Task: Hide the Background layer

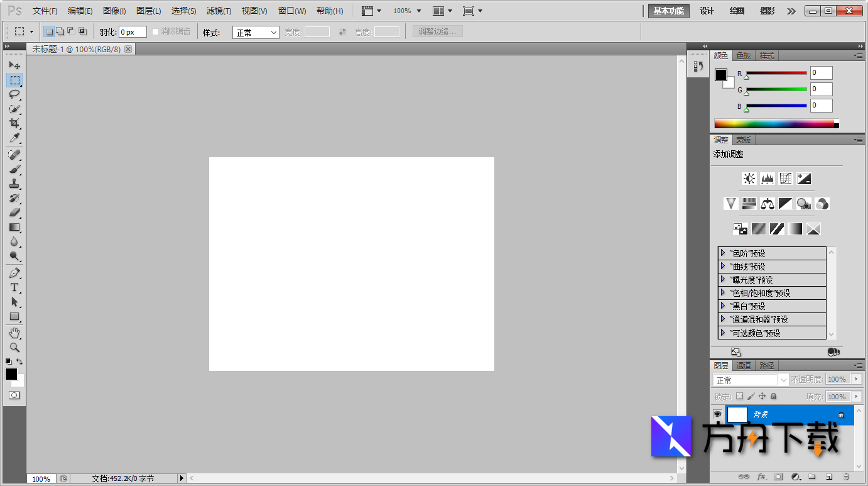Action: [717, 414]
